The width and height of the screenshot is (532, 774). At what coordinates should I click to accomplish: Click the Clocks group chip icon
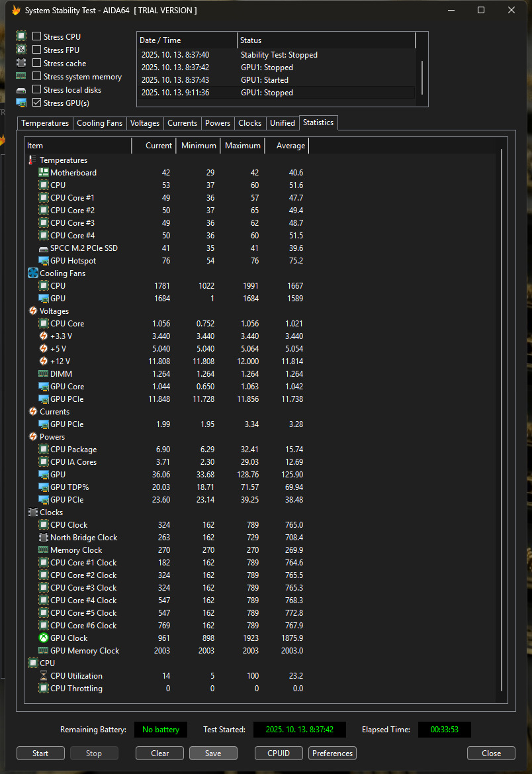(x=33, y=512)
